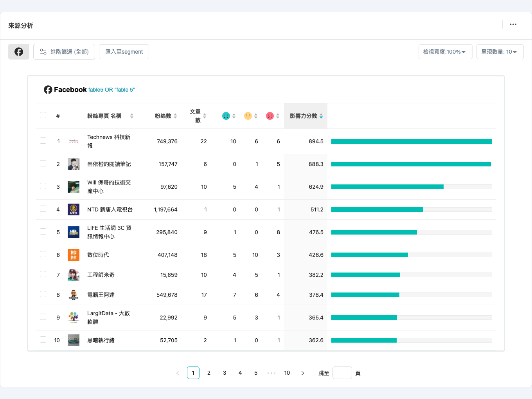
Task: Open NTD 新唐人電視台 page logo
Action: (x=74, y=209)
